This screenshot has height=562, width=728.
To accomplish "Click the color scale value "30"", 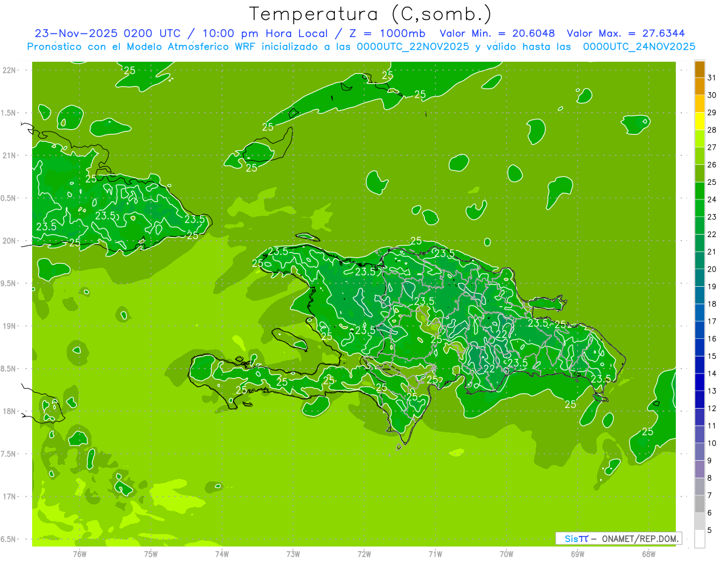I will [712, 95].
